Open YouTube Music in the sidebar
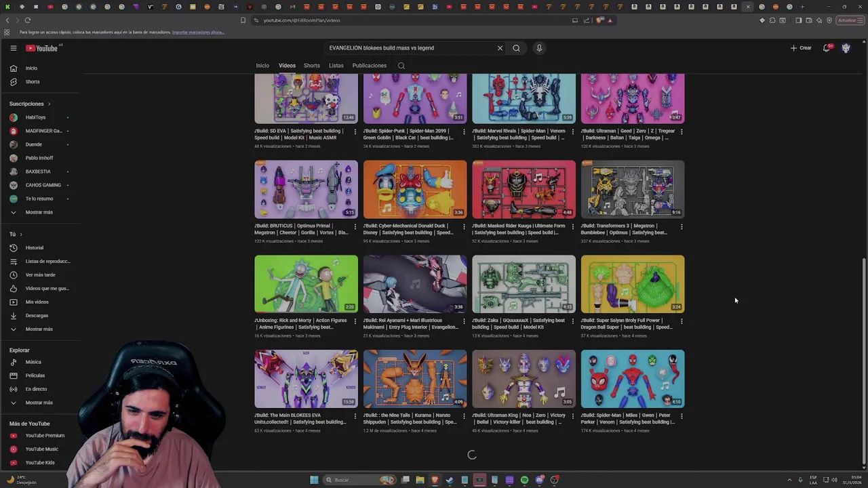The height and width of the screenshot is (488, 868). (41, 449)
